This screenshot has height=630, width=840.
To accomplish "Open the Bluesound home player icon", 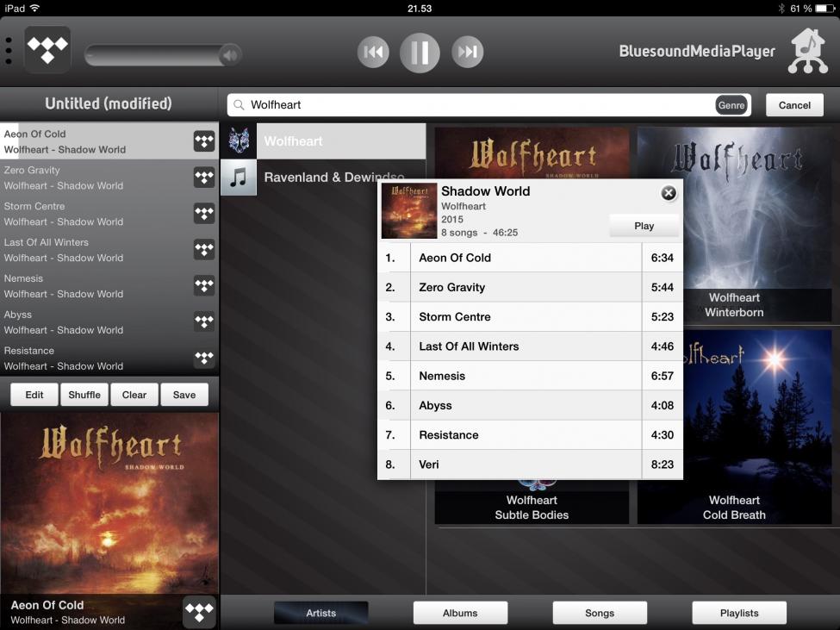I will 808,51.
